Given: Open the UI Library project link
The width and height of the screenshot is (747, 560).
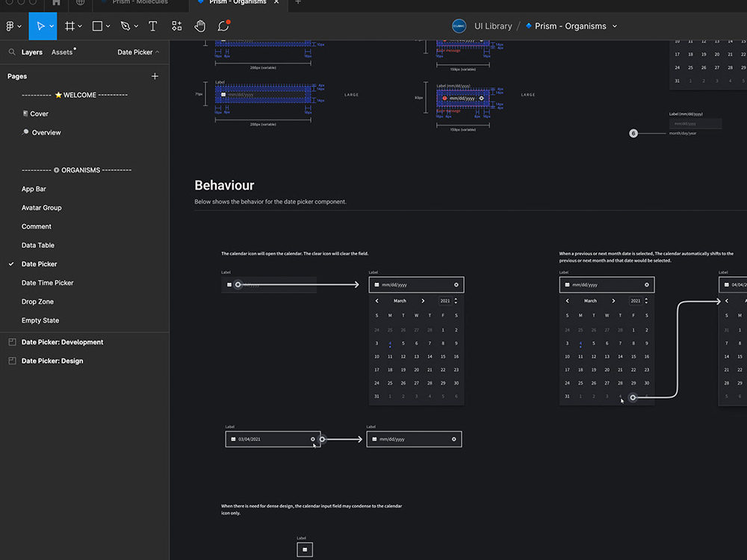Looking at the screenshot, I should click(x=493, y=26).
